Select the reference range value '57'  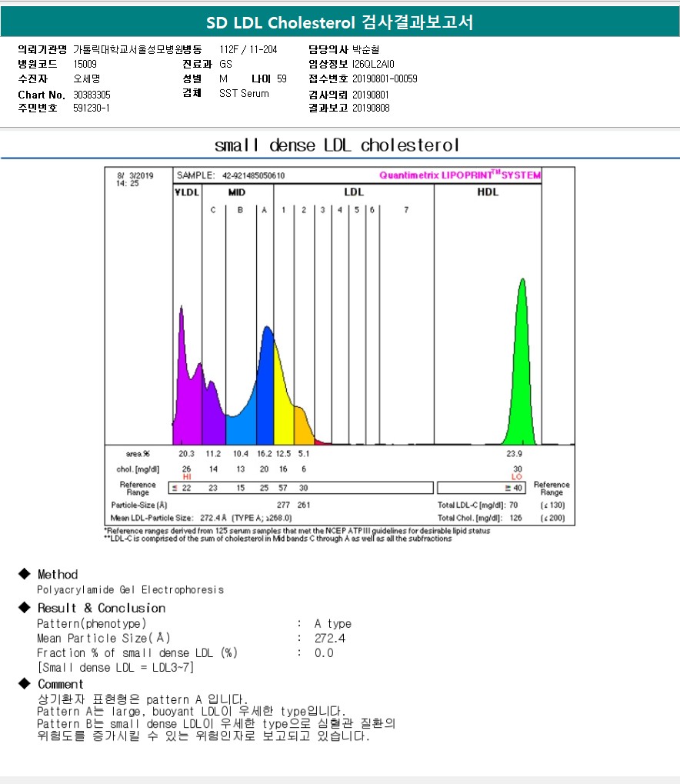click(283, 488)
